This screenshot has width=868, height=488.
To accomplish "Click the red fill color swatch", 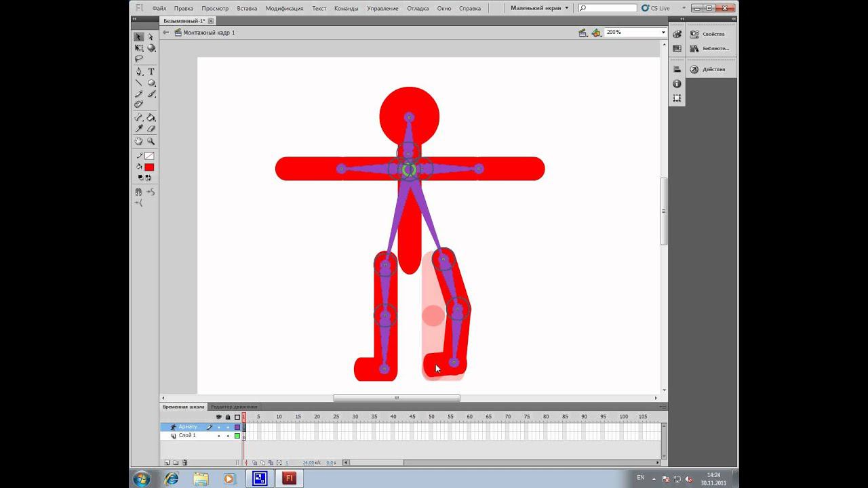I will (149, 167).
